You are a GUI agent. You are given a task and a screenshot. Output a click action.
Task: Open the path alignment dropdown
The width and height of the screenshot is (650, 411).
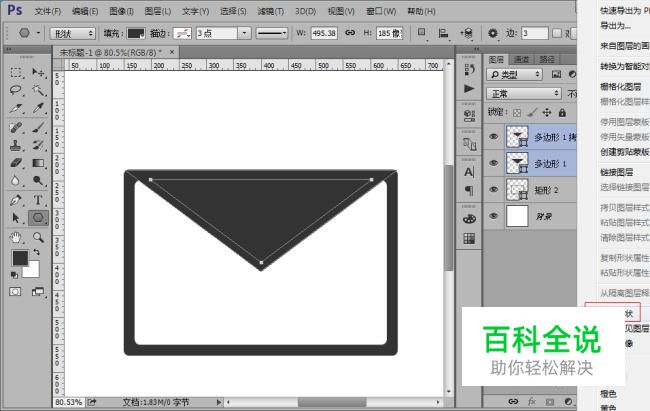tap(444, 34)
